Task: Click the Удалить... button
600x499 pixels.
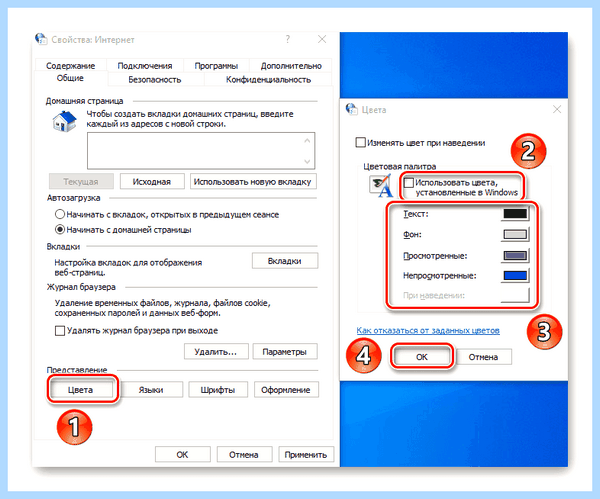Action: tap(216, 351)
